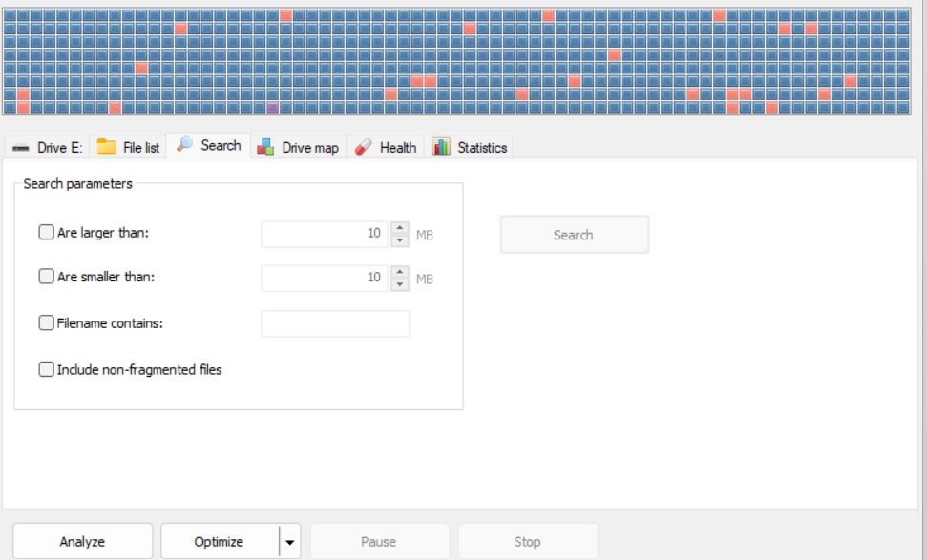The image size is (927, 560).
Task: Switch to the Health tab
Action: click(385, 147)
